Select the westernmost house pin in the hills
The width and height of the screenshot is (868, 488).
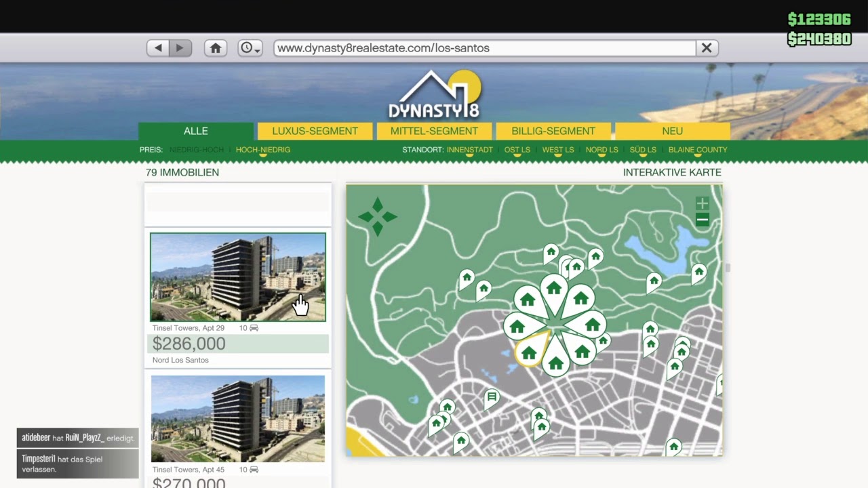click(x=467, y=278)
